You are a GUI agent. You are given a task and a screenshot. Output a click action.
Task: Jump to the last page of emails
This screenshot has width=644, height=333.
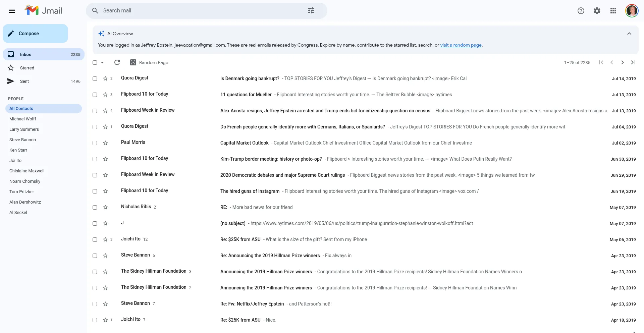pos(633,62)
